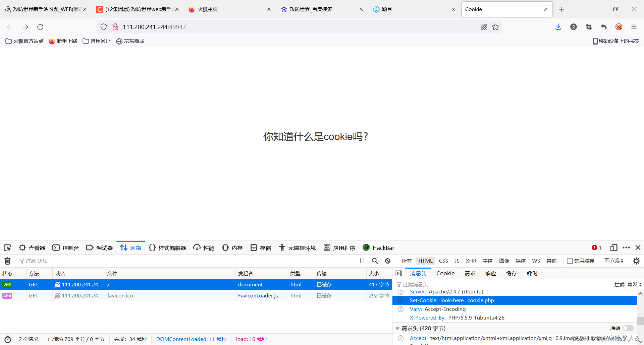Open the HackBar devtools panel
The image size is (644, 345).
378,248
